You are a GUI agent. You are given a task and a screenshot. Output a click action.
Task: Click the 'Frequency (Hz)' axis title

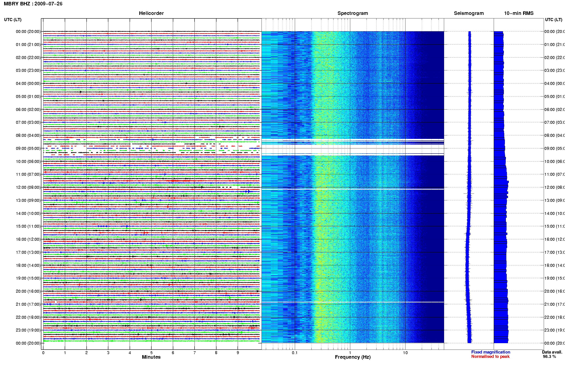point(353,357)
